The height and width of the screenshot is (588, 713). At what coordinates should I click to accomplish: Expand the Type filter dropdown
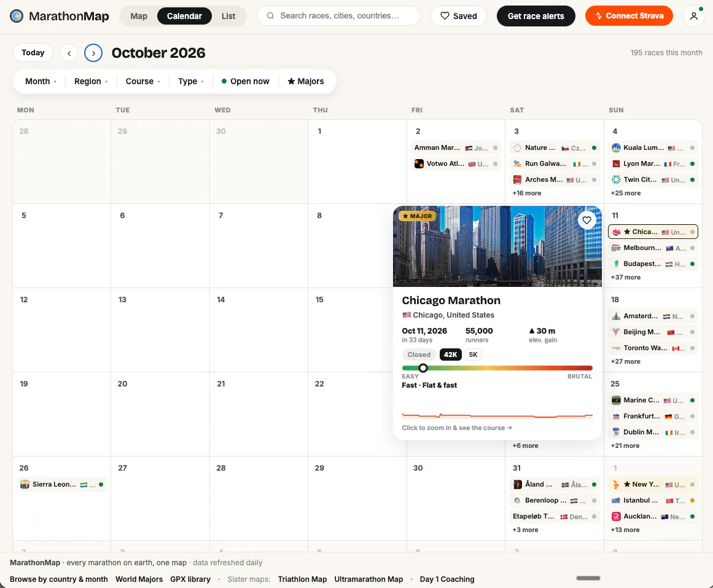tap(190, 81)
